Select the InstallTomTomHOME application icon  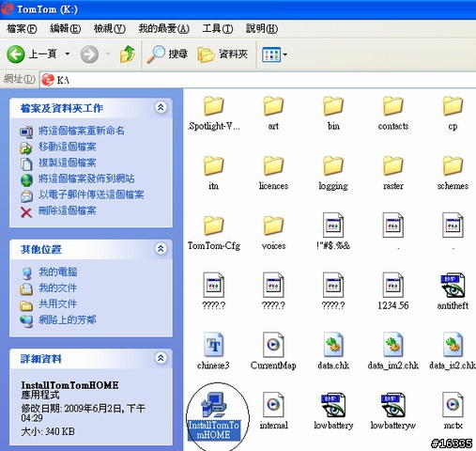[214, 404]
